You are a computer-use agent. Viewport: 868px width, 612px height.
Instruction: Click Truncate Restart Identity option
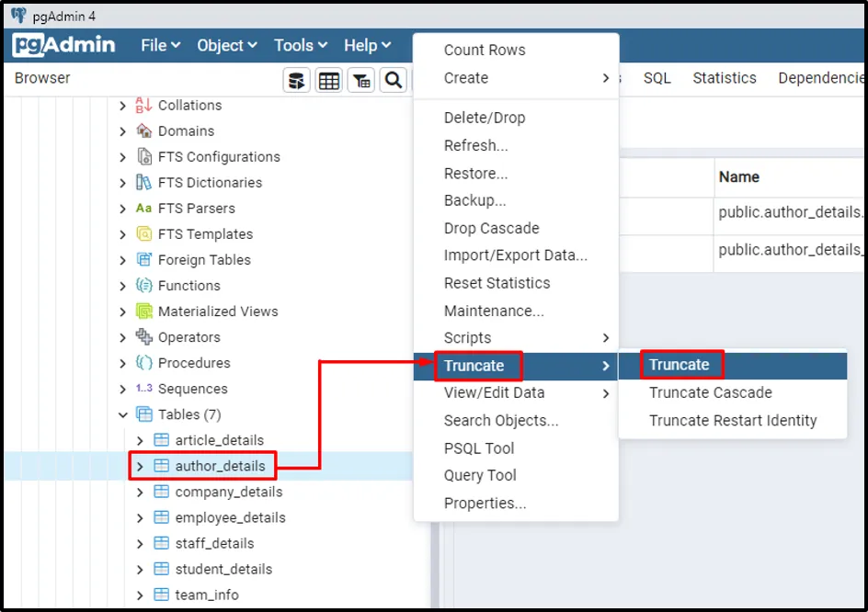point(732,420)
